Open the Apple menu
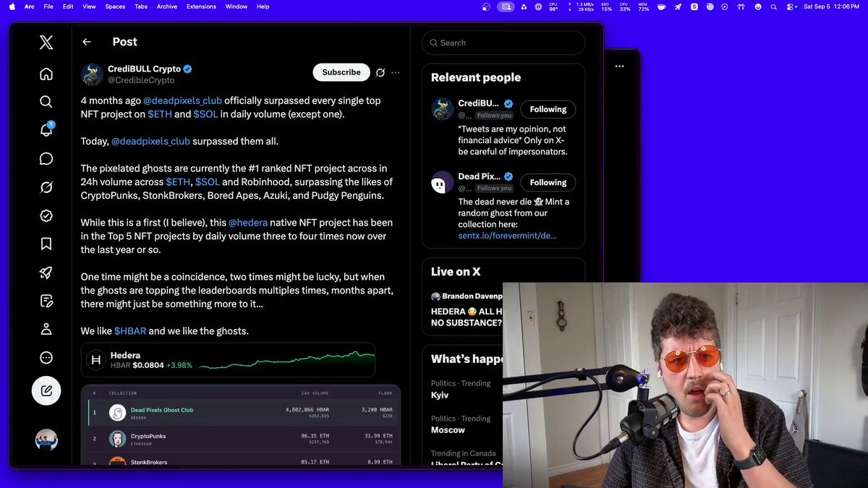 (x=12, y=7)
